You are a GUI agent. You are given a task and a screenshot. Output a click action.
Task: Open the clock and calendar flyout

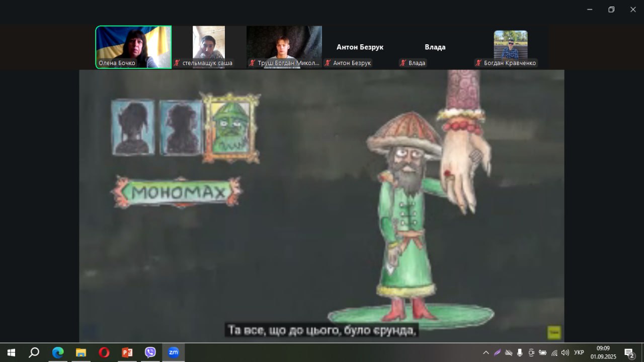[603, 352]
